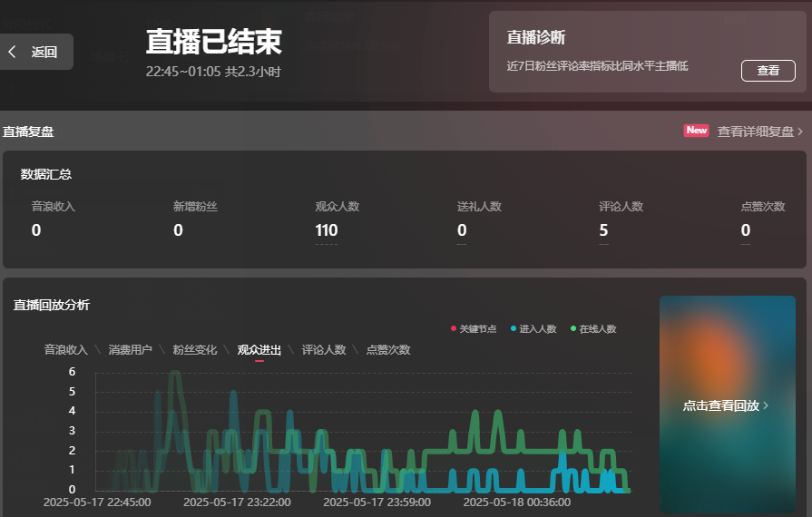Click the 2025-05-17 23:59:00 axis label
This screenshot has height=517, width=812.
377,502
